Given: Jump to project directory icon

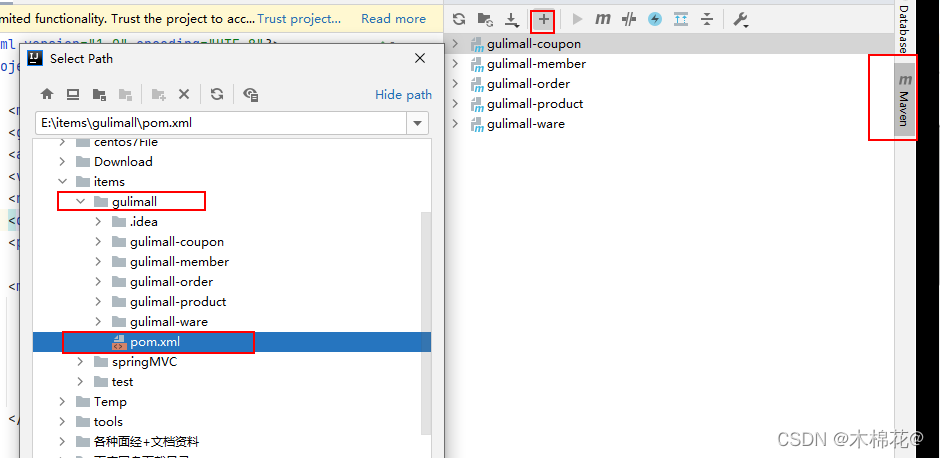Looking at the screenshot, I should 100,94.
